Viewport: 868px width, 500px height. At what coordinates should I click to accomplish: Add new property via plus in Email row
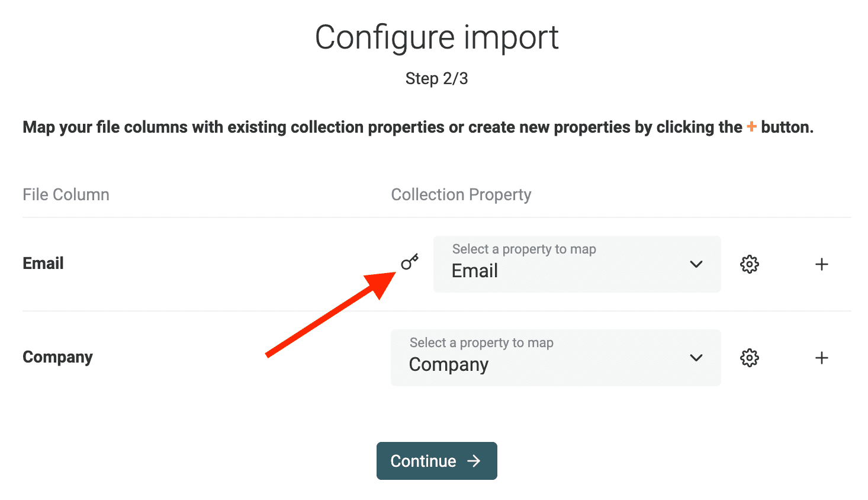coord(822,264)
